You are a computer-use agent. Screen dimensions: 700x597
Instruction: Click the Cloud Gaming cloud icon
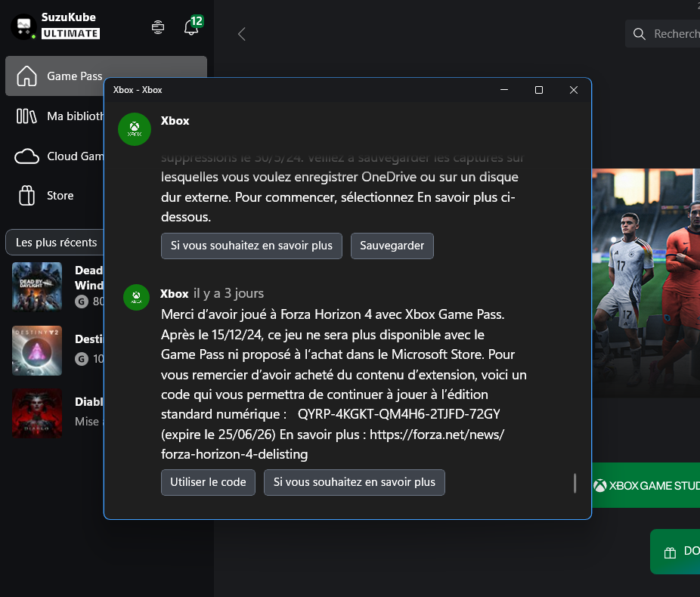click(x=26, y=156)
